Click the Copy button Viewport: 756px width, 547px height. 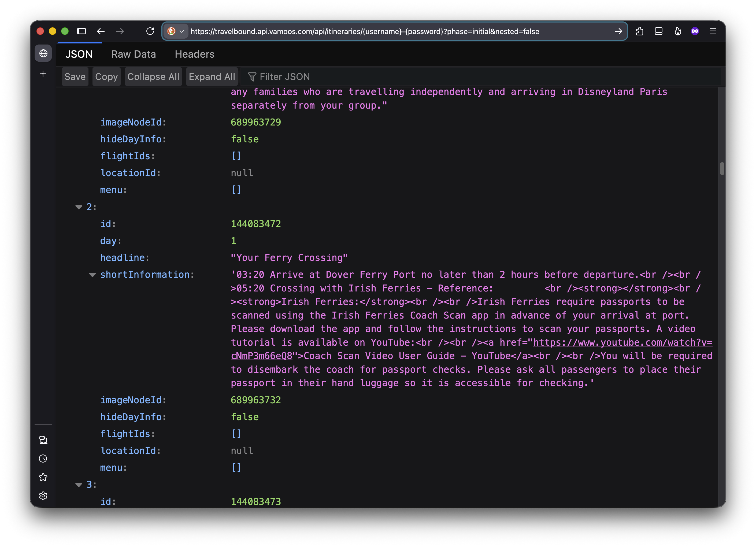[x=106, y=77]
